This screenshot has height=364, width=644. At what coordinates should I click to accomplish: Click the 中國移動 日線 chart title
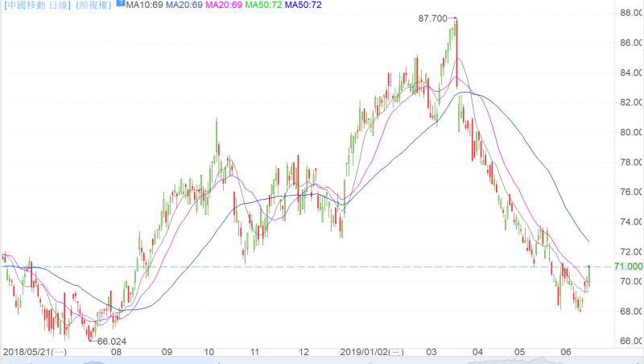click(36, 6)
